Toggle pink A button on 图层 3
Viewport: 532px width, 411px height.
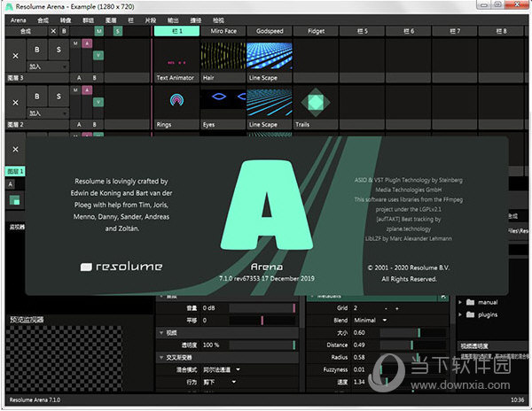coord(87,43)
